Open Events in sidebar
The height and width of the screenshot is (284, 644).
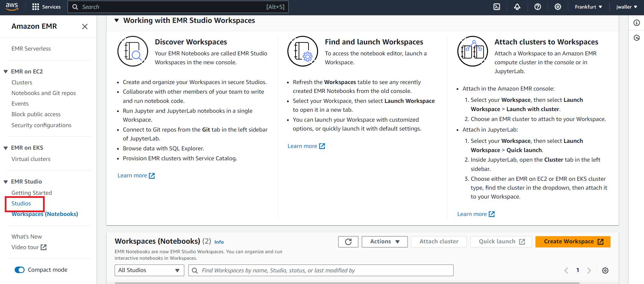(20, 104)
